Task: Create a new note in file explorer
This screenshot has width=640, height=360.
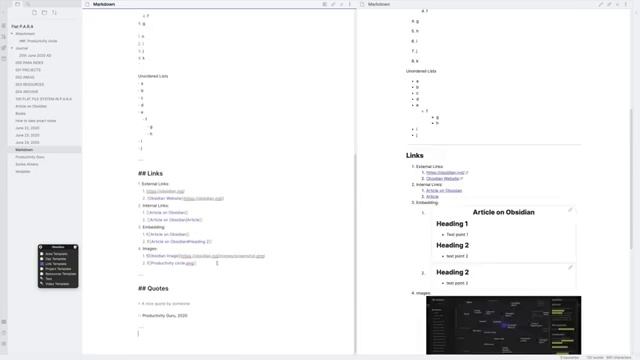Action: pyautogui.click(x=34, y=13)
